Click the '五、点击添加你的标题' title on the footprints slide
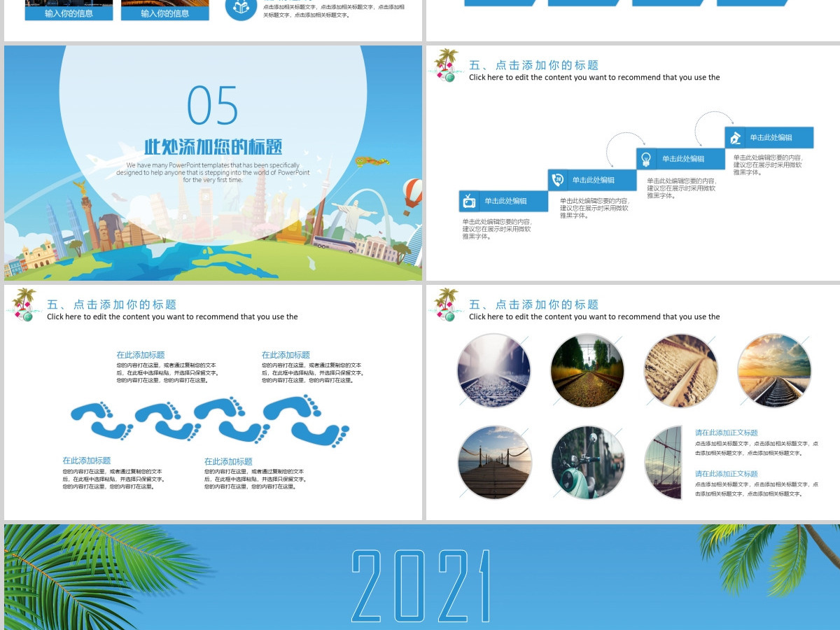Viewport: 840px width, 630px height. coord(111,304)
